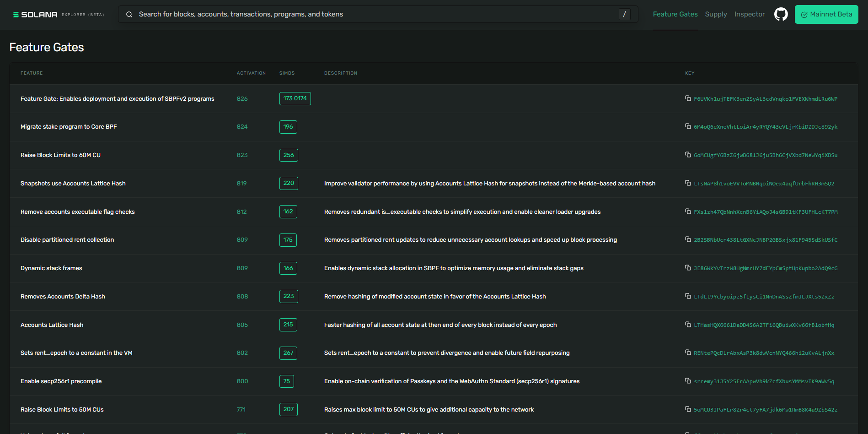Copy key for Migrate stake program row
868x434 pixels.
coord(688,126)
